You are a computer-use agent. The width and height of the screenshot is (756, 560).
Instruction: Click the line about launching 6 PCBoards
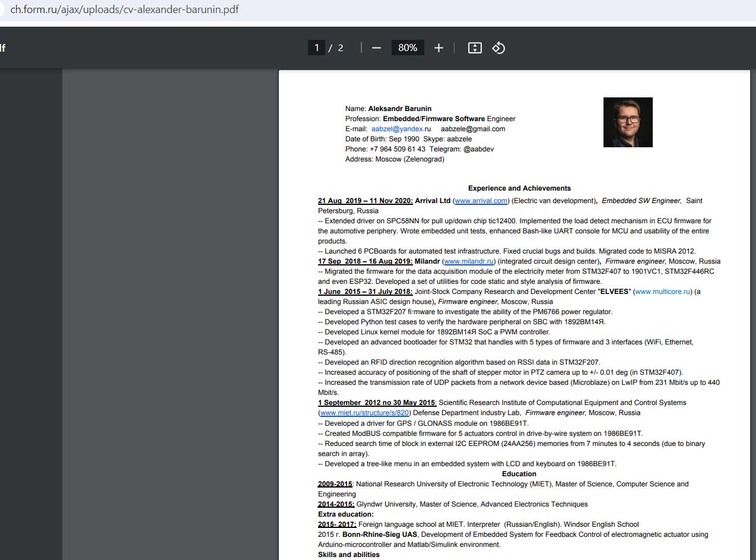click(x=507, y=251)
